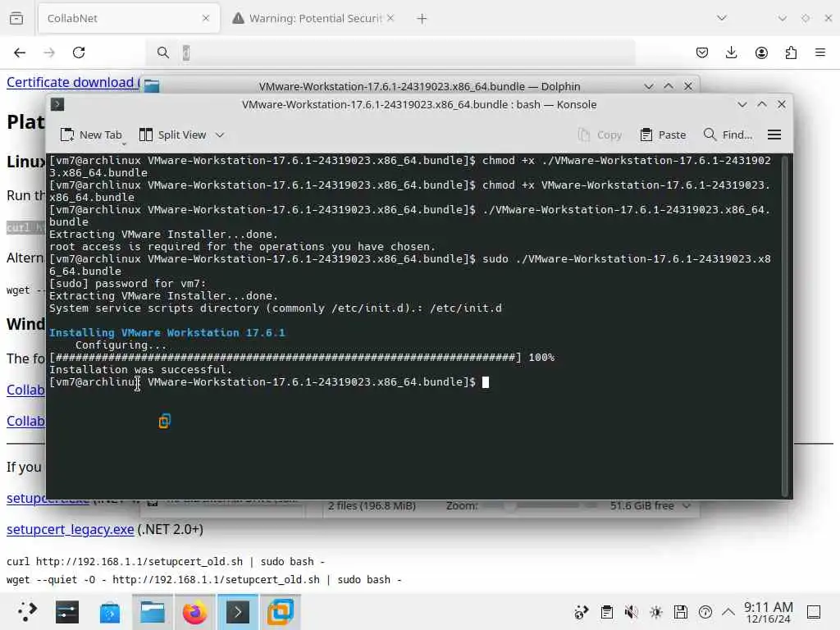Viewport: 840px width, 630px height.
Task: Expand hidden system tray icons
Action: click(x=728, y=612)
